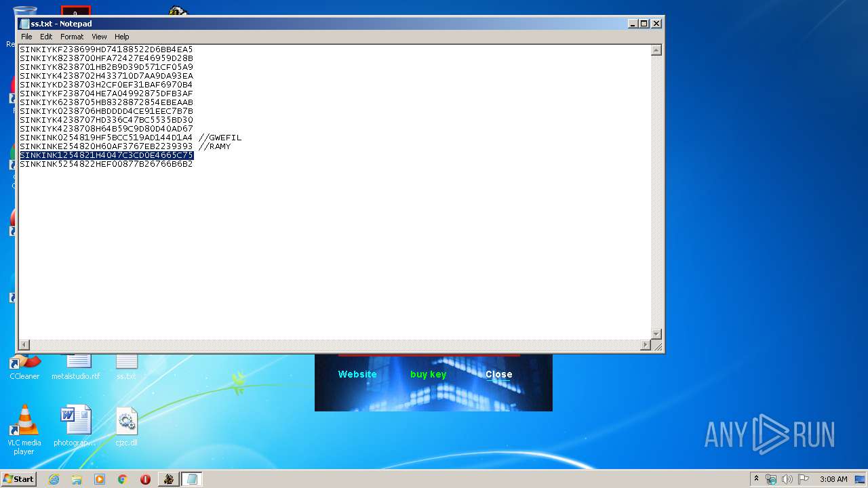The width and height of the screenshot is (868, 488).
Task: Open the Windows Start menu
Action: pos(18,479)
